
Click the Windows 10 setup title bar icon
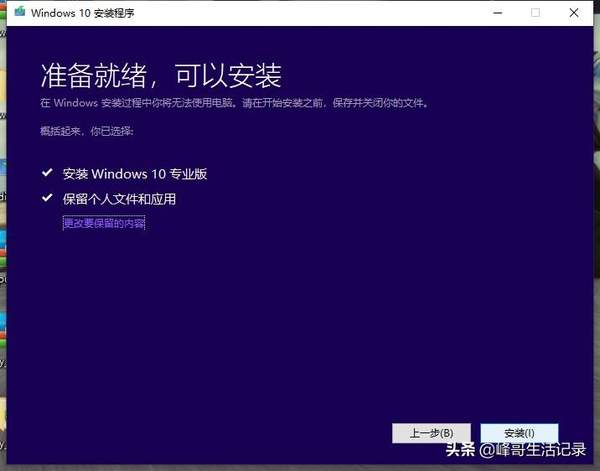tap(20, 12)
